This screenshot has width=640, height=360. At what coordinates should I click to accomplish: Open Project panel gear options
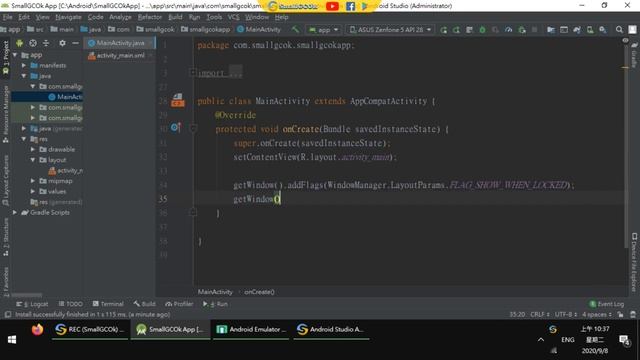coord(62,43)
